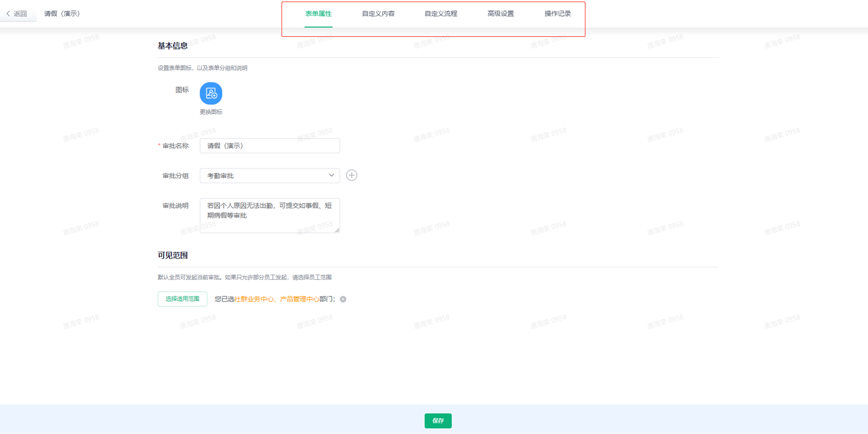The image size is (868, 434).
Task: Clear selected departments with the x icon
Action: [343, 299]
